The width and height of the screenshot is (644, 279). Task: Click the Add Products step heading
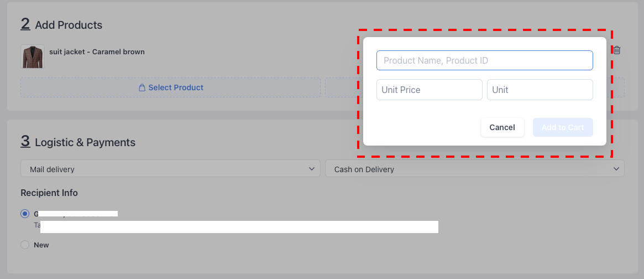coord(61,25)
